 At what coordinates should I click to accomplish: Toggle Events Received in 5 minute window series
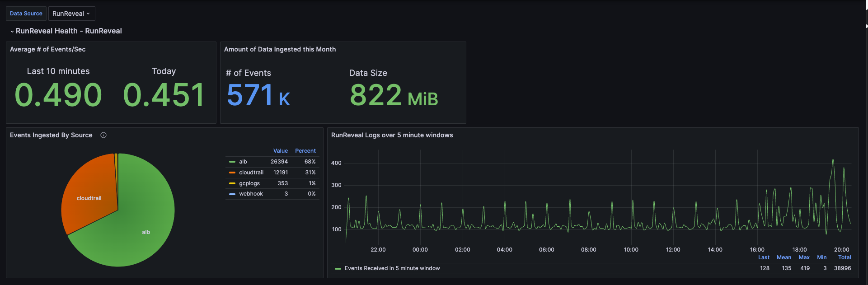click(392, 268)
